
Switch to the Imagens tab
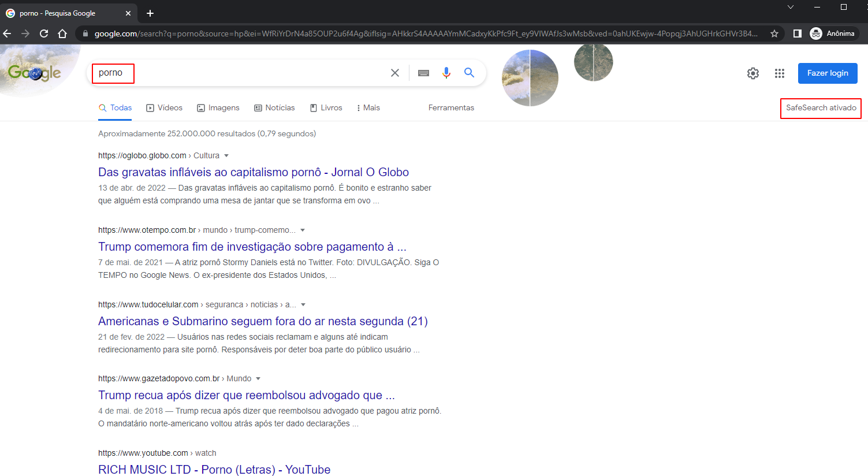click(x=218, y=108)
